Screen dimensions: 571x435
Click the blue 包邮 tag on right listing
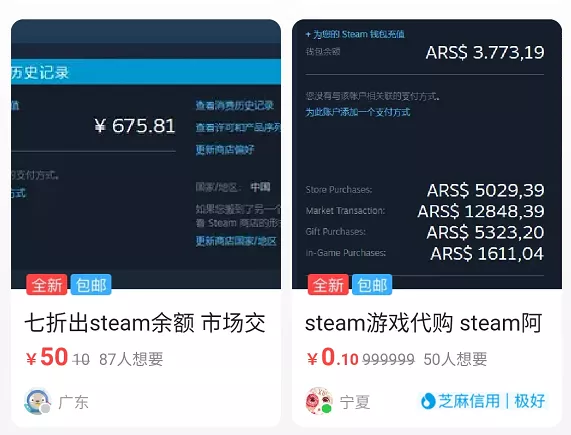click(372, 284)
